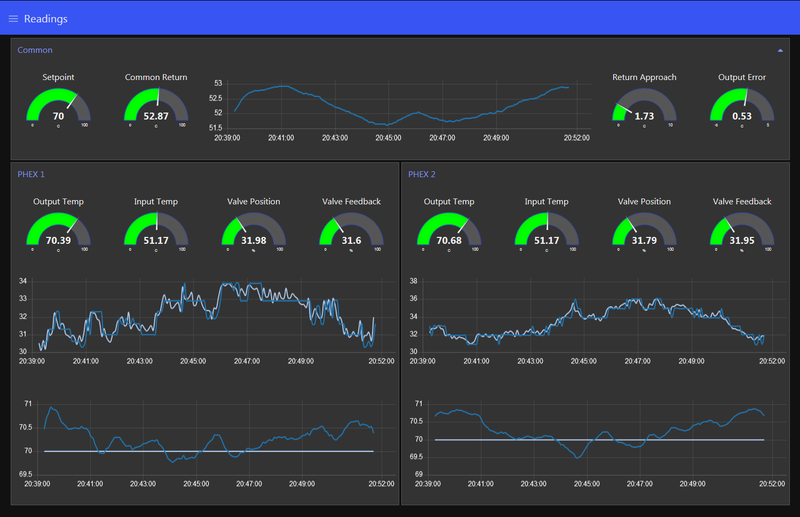Click the Setpoint label
This screenshot has width=800, height=517.
58,77
